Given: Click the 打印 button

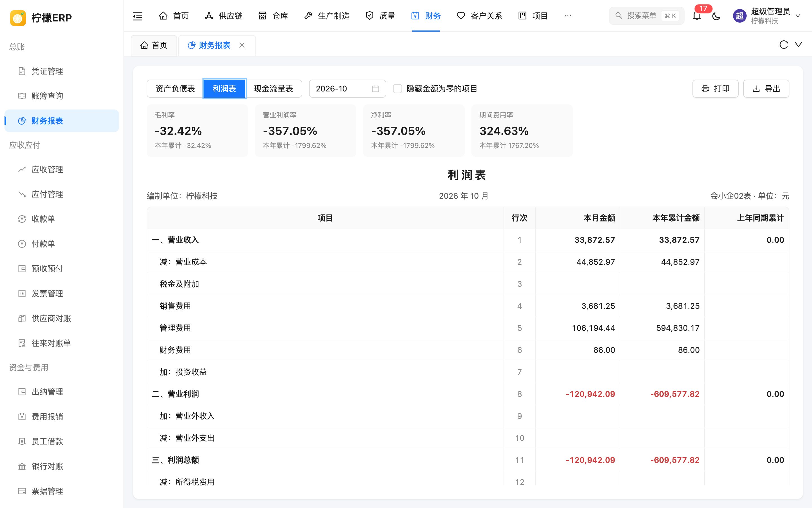Looking at the screenshot, I should point(715,89).
